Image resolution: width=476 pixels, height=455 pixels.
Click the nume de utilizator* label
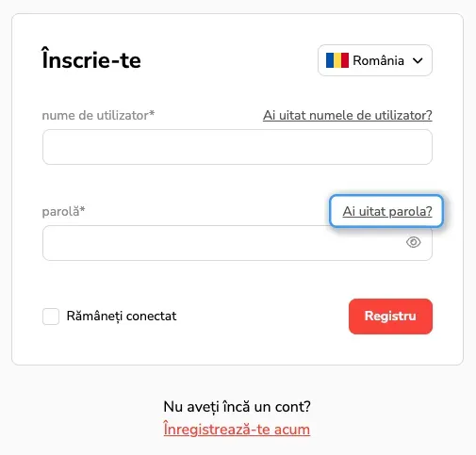pyautogui.click(x=98, y=115)
